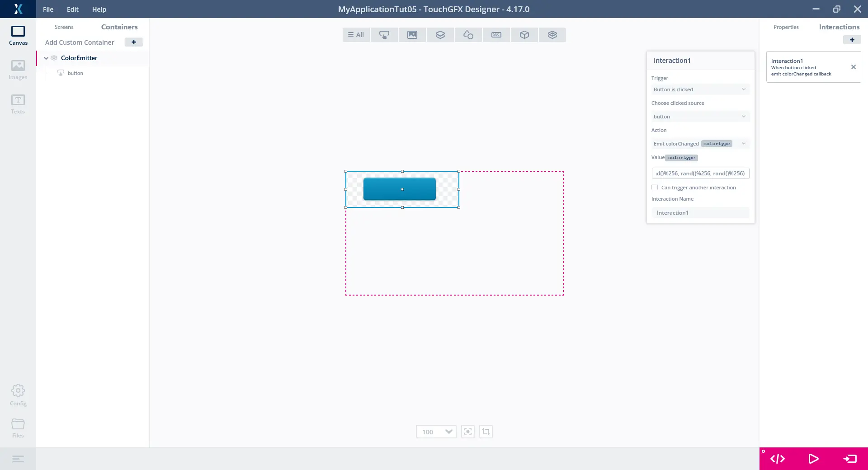This screenshot has width=868, height=470.
Task: Switch to the Properties tab
Action: click(786, 27)
